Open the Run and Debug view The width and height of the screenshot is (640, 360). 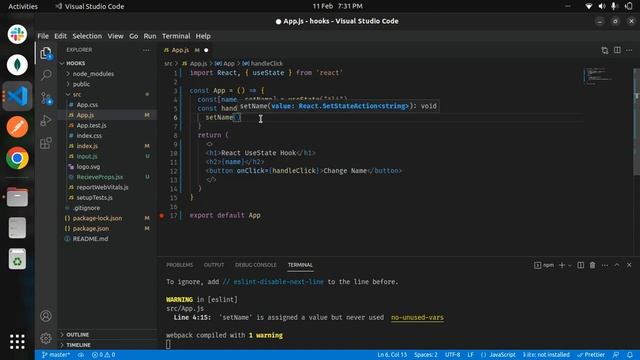pyautogui.click(x=46, y=120)
